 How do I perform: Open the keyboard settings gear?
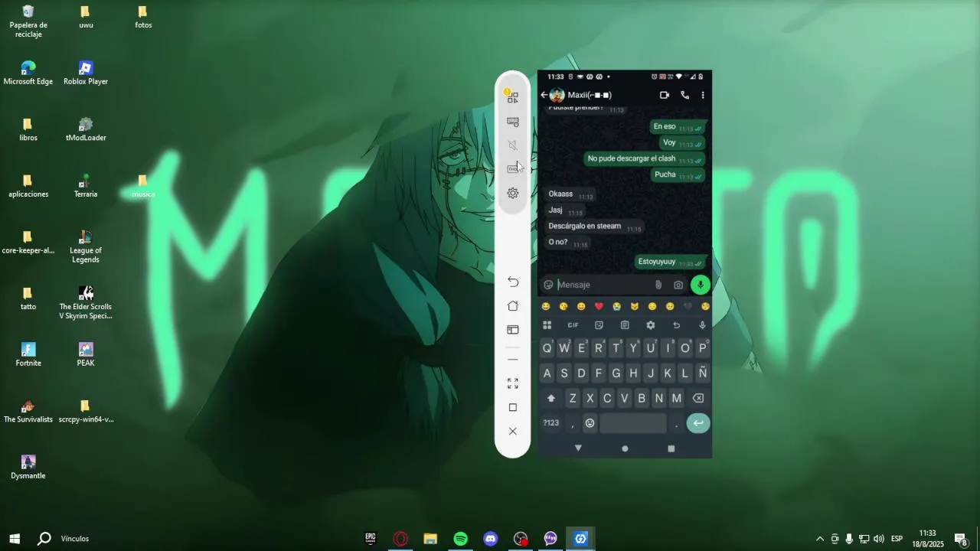651,325
